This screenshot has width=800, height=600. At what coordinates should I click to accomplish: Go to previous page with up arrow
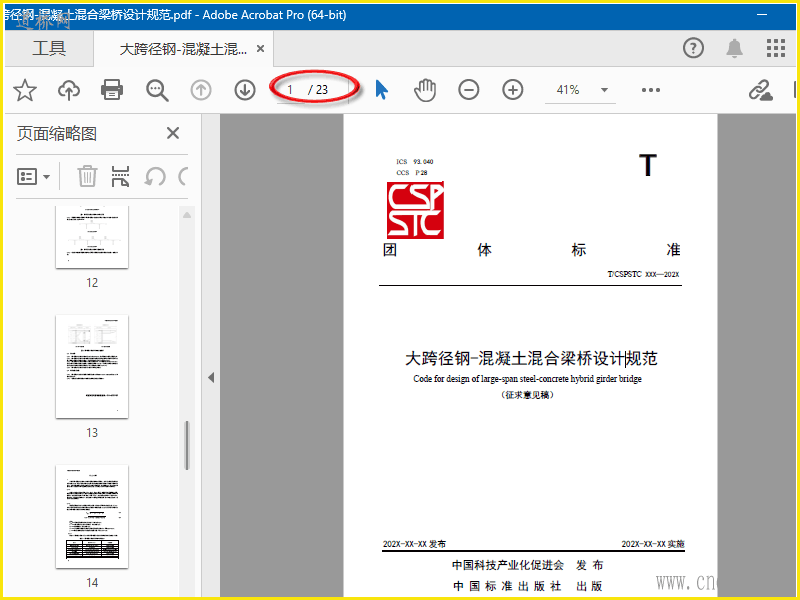point(201,90)
